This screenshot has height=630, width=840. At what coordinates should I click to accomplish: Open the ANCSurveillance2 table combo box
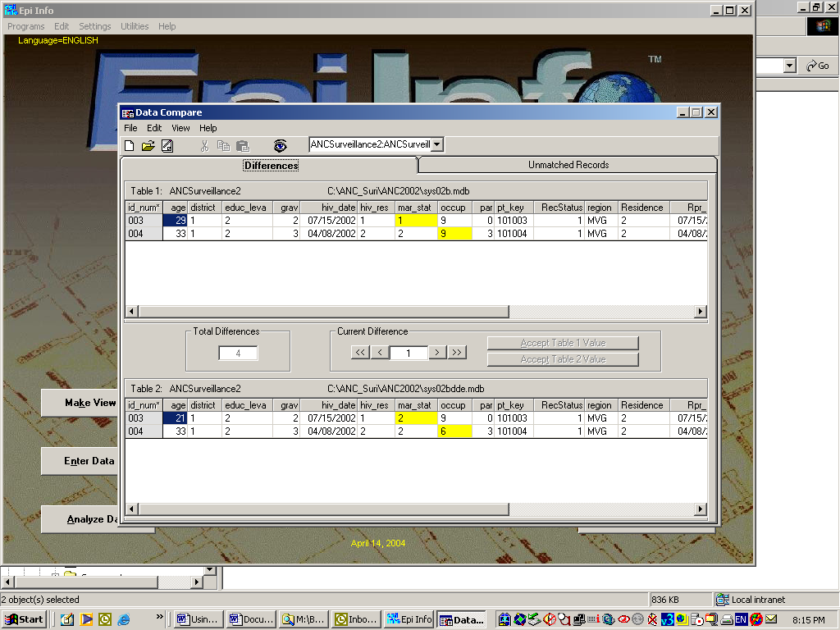tap(438, 144)
